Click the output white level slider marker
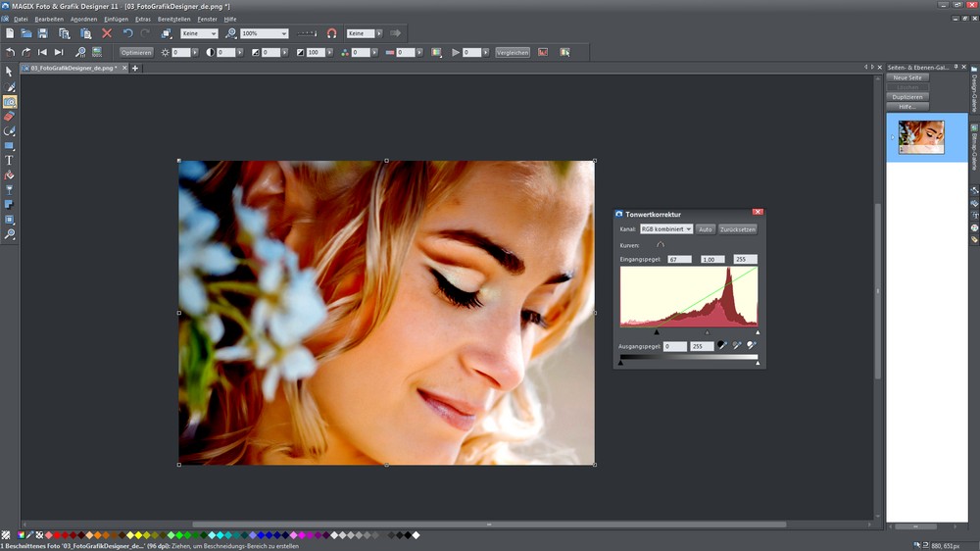This screenshot has height=551, width=980. click(758, 363)
